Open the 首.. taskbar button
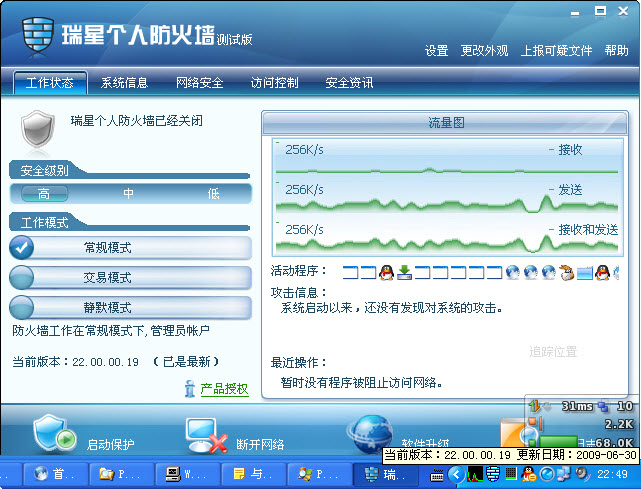The width and height of the screenshot is (641, 489). pyautogui.click(x=55, y=474)
